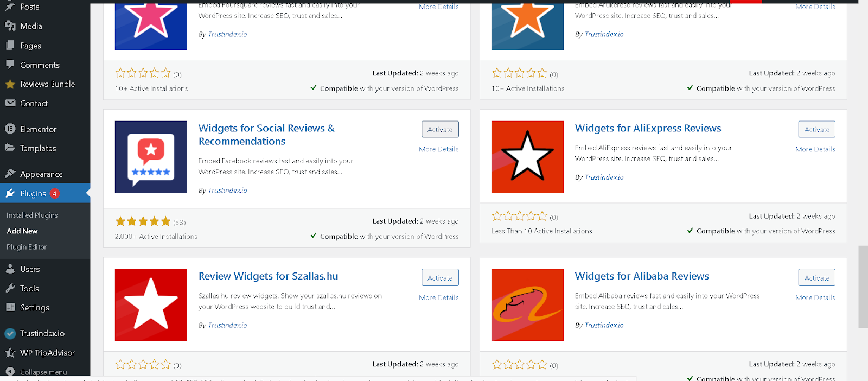Viewport: 868px width, 381px height.
Task: Open Widgets for Social Reviews & Recommendations title
Action: [x=266, y=135]
